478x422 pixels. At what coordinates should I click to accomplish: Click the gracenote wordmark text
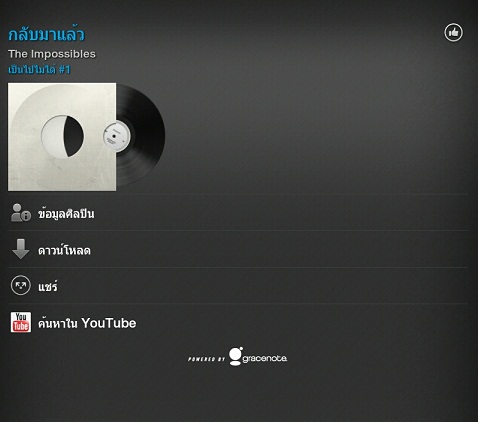[265, 358]
